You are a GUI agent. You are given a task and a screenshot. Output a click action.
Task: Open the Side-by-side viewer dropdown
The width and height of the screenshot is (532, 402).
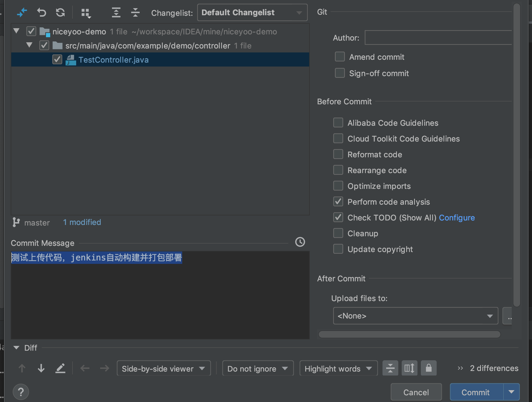tap(164, 368)
